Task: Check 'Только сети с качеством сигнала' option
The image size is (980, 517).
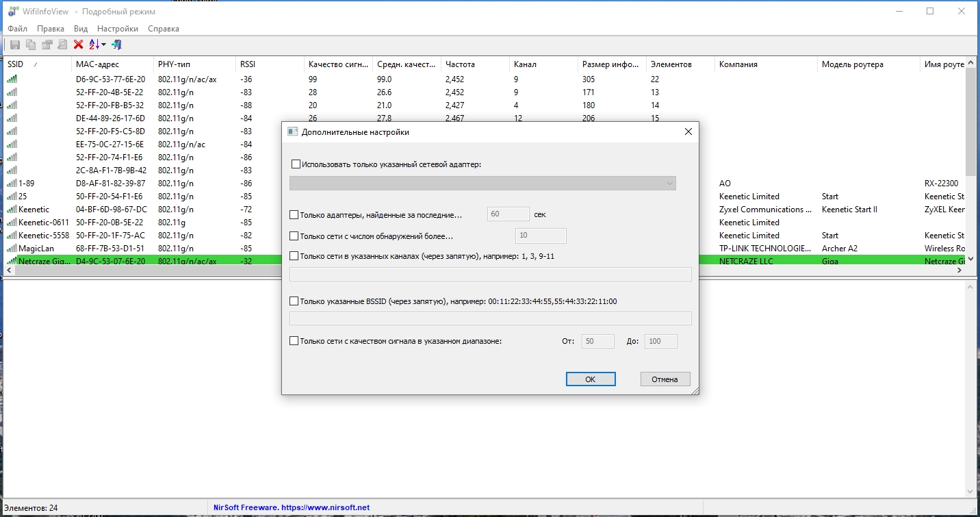Action: (x=294, y=341)
